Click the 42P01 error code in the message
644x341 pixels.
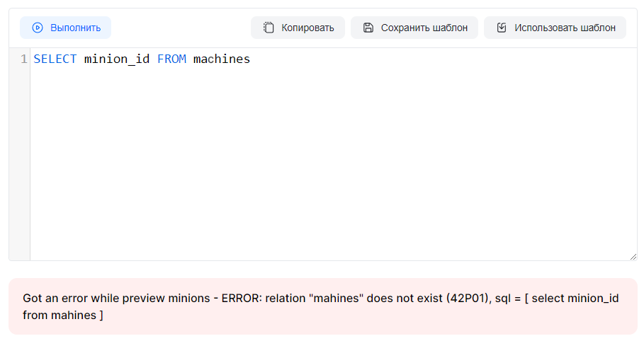[x=467, y=298]
